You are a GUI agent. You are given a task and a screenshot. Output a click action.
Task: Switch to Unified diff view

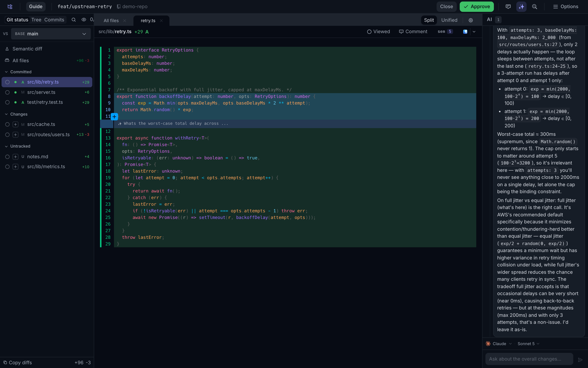coord(449,20)
